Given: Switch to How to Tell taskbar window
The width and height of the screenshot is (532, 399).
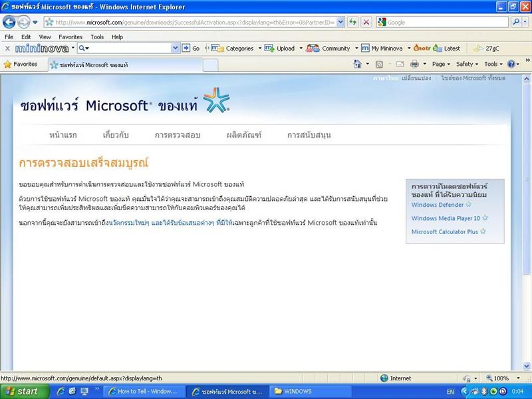Looking at the screenshot, I should click(x=144, y=392).
